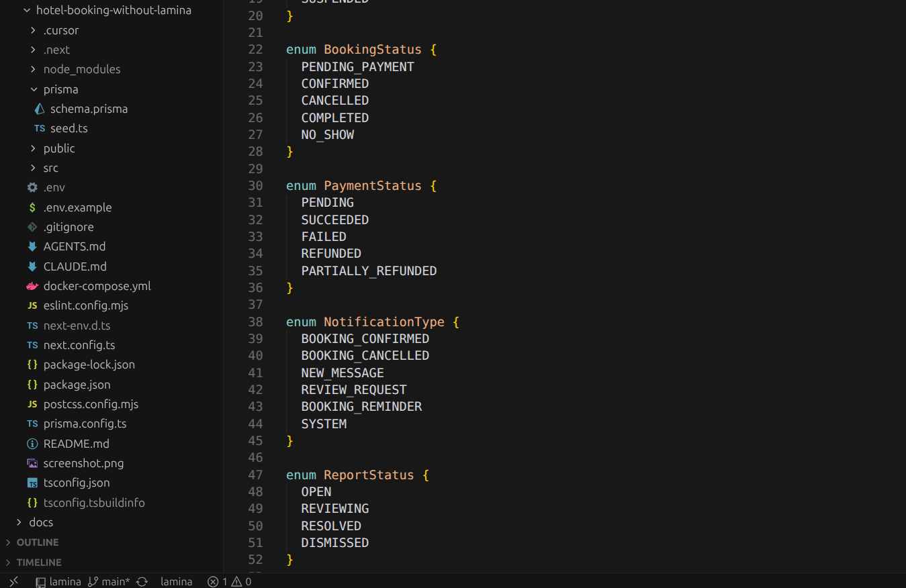Open problems via error and warning counts
906x588 pixels.
pyautogui.click(x=230, y=582)
